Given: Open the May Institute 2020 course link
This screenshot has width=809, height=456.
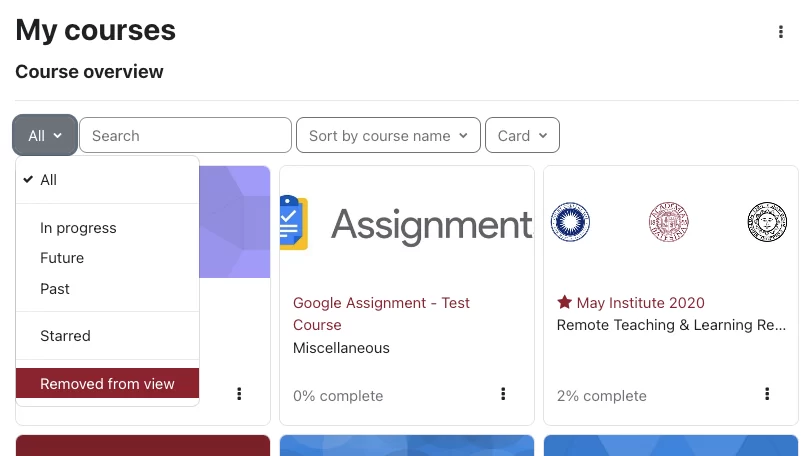Looking at the screenshot, I should click(640, 303).
